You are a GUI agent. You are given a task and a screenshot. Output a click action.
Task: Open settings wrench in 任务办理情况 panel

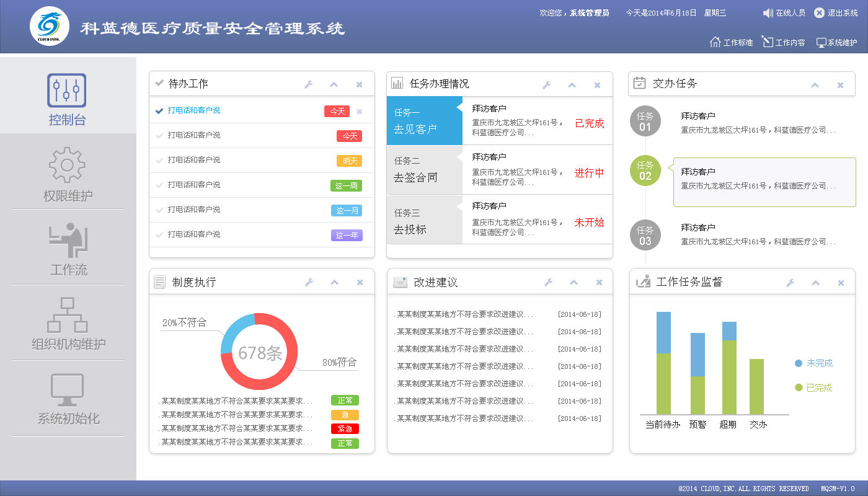coord(546,85)
